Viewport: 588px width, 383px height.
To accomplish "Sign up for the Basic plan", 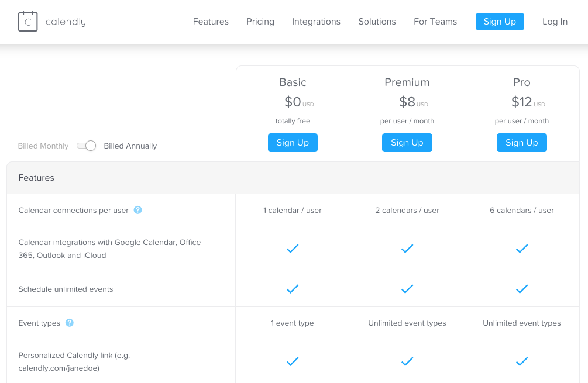I will point(293,143).
